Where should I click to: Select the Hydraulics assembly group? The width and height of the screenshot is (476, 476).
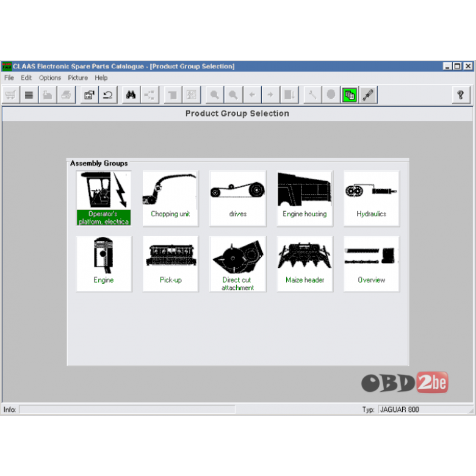(x=372, y=198)
